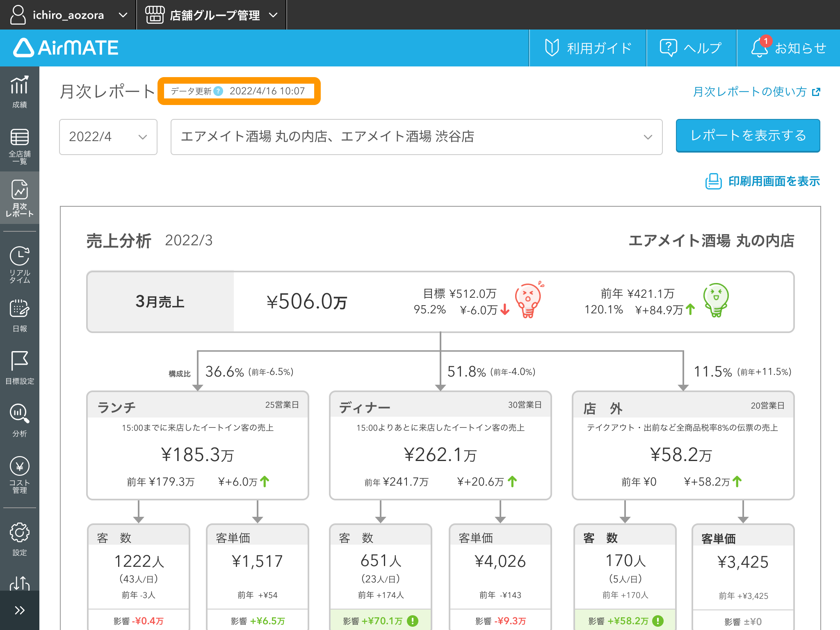This screenshot has height=630, width=840.
Task: Click the ¥185.3万 lunch sales figure
Action: pyautogui.click(x=197, y=454)
